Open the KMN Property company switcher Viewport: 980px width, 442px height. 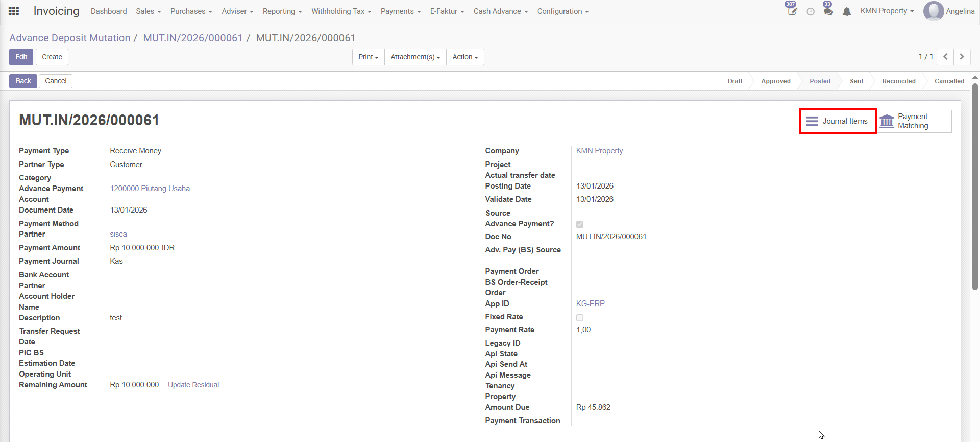coord(887,11)
